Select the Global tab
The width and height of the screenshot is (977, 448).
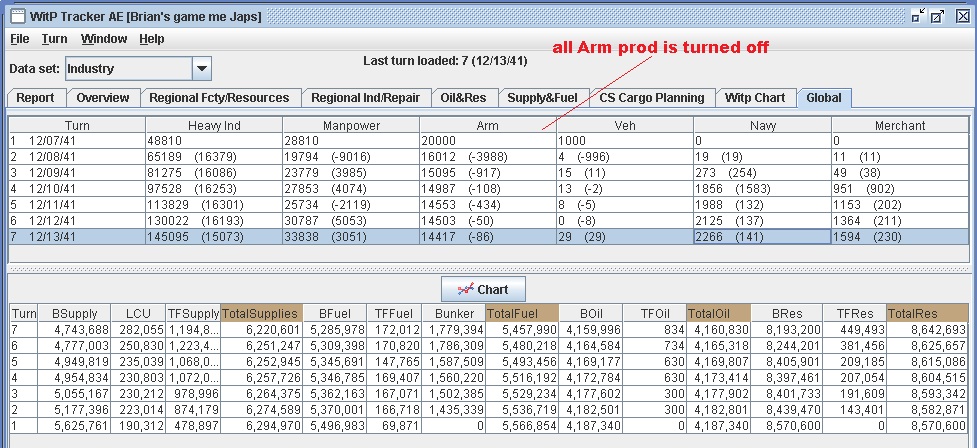point(824,98)
